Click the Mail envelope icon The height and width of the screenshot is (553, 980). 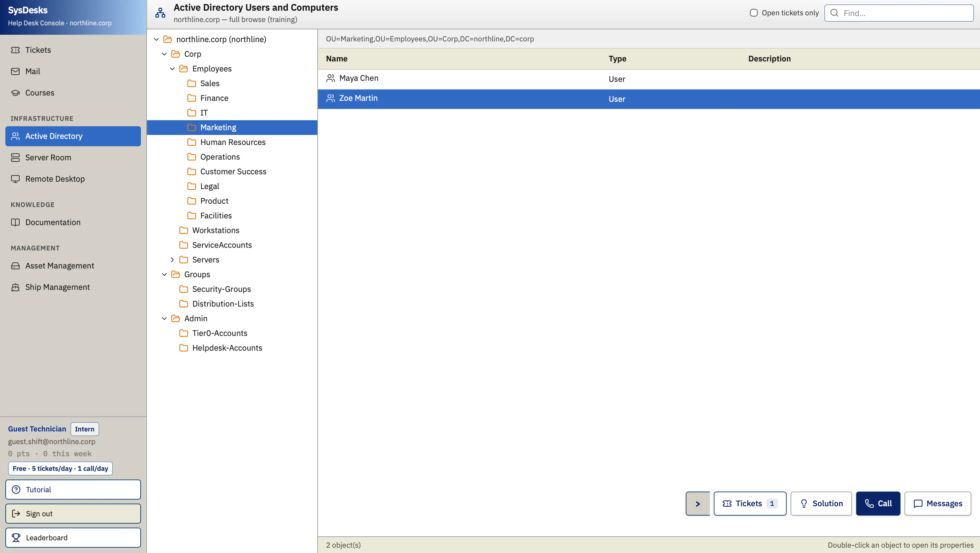(15, 71)
